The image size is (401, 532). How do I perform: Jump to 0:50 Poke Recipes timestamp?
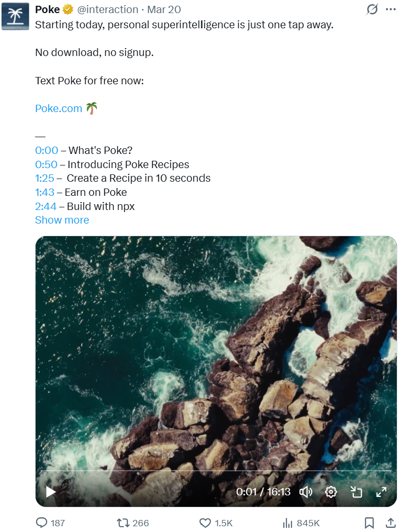(x=46, y=164)
